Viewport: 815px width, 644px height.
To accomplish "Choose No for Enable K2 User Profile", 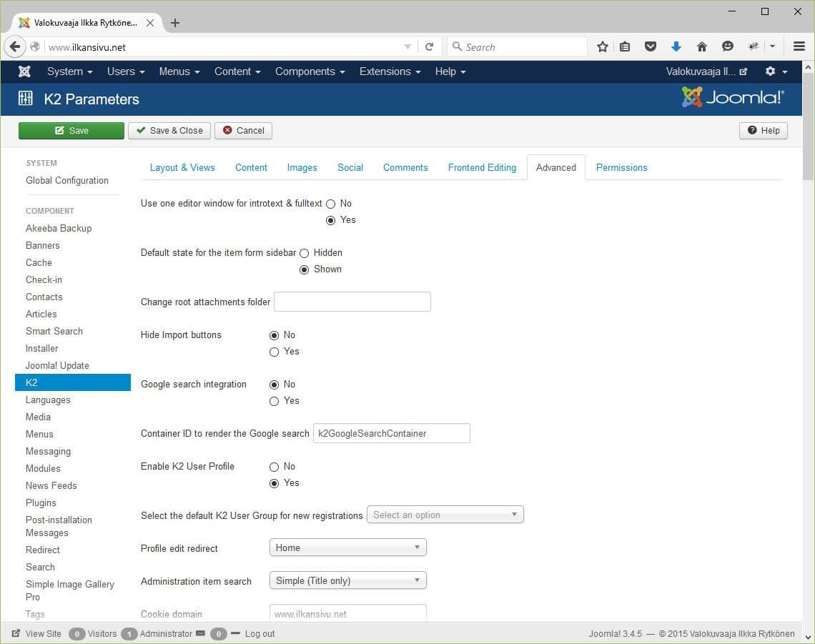I will pyautogui.click(x=274, y=467).
